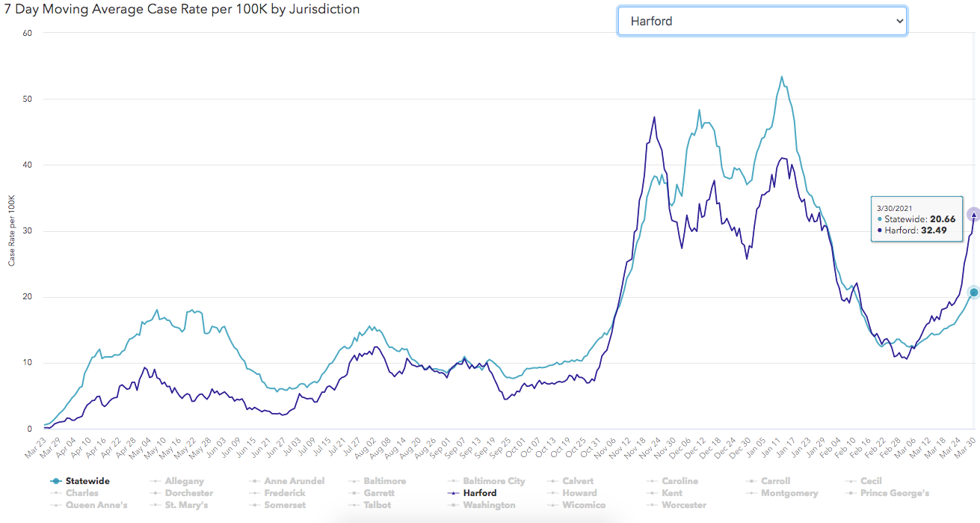Click the St. Mary's legend entry
980x523 pixels.
pyautogui.click(x=190, y=505)
